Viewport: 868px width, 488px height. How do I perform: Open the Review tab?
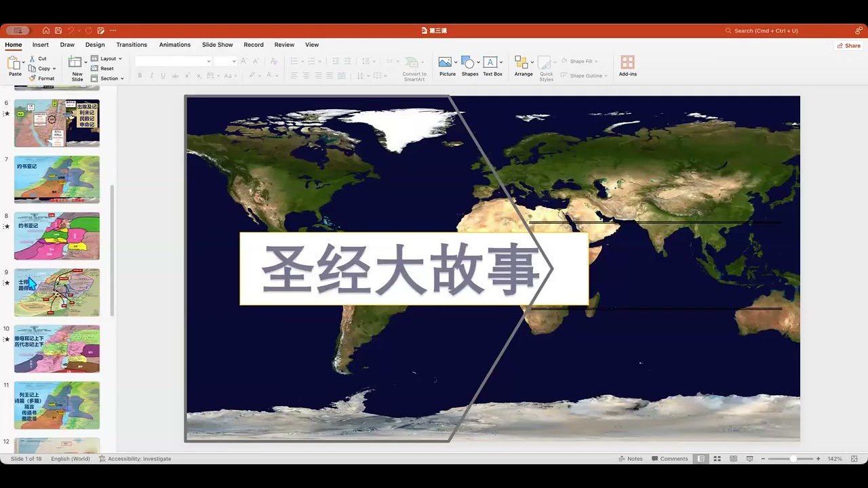pyautogui.click(x=284, y=45)
